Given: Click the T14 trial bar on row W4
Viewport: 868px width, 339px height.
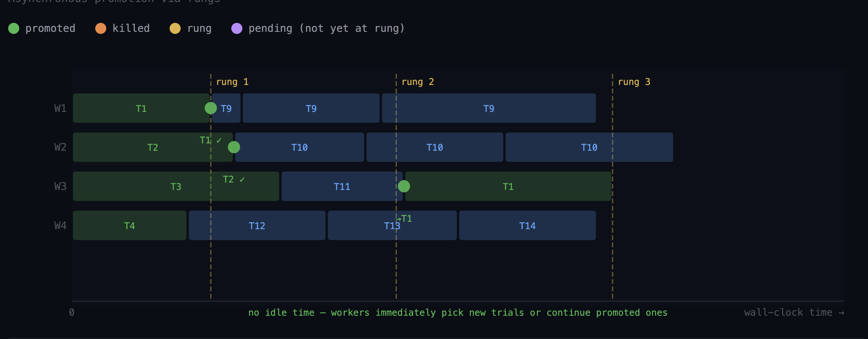Looking at the screenshot, I should click(x=527, y=225).
